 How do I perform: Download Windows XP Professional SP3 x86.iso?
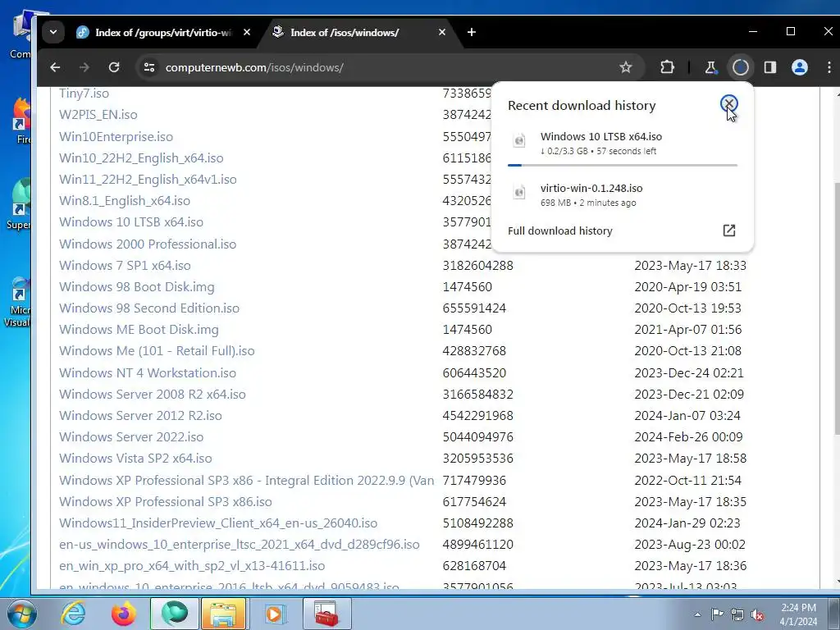tap(166, 502)
